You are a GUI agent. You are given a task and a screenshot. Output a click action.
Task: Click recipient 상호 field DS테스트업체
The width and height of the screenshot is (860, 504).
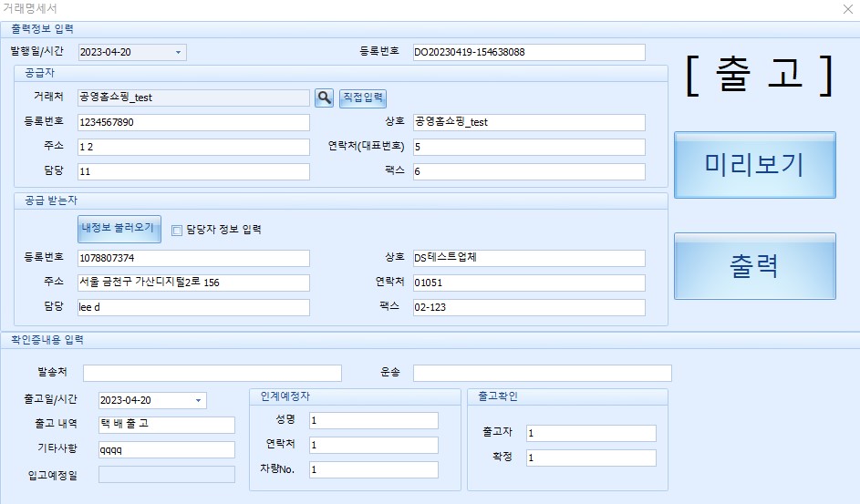click(x=529, y=259)
